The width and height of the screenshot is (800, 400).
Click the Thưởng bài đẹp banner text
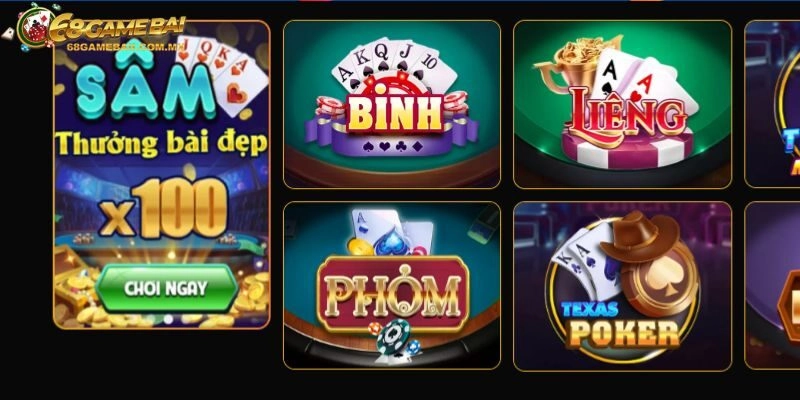tap(161, 144)
